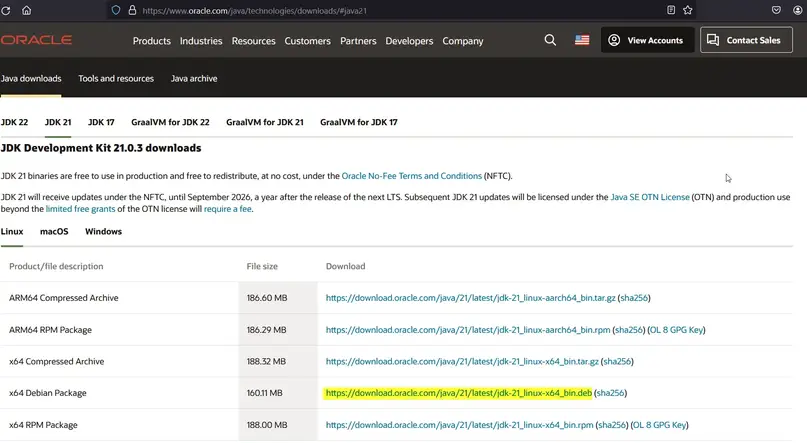Change country via the US flag icon
The width and height of the screenshot is (807, 443).
click(582, 40)
